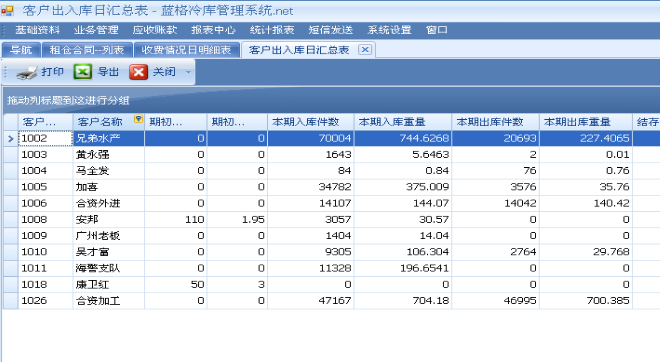
Task: Click the cell with value 196.6541
Action: click(x=403, y=268)
